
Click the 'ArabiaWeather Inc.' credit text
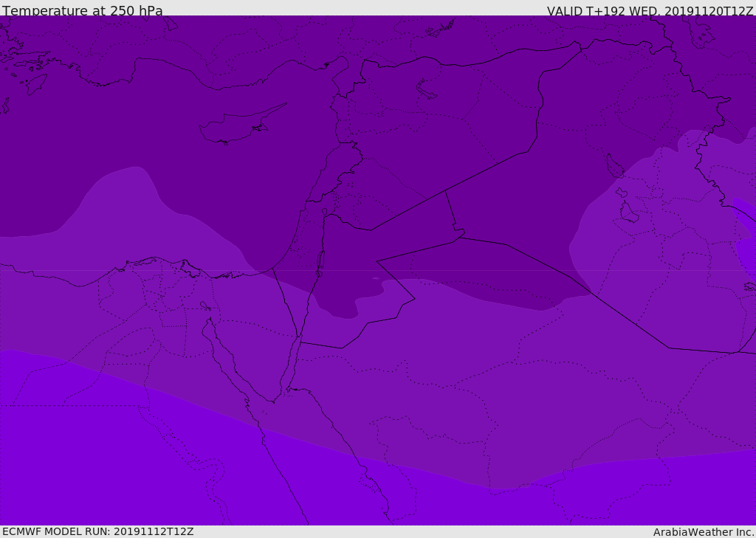704,532
